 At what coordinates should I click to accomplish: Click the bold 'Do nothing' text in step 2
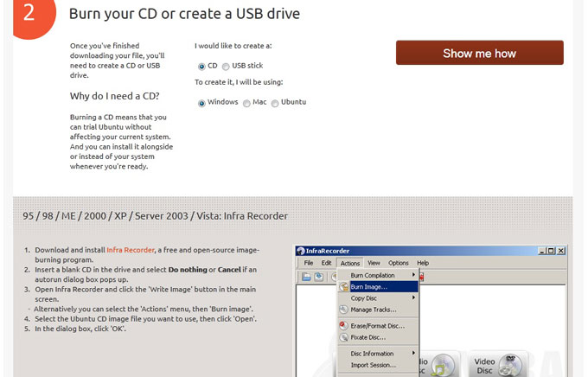coord(188,270)
